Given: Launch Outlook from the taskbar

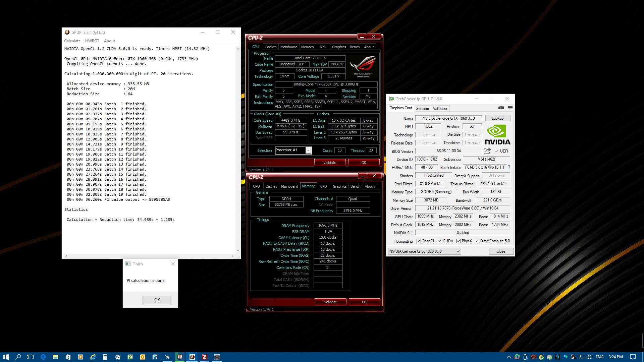Looking at the screenshot, I should 142,357.
